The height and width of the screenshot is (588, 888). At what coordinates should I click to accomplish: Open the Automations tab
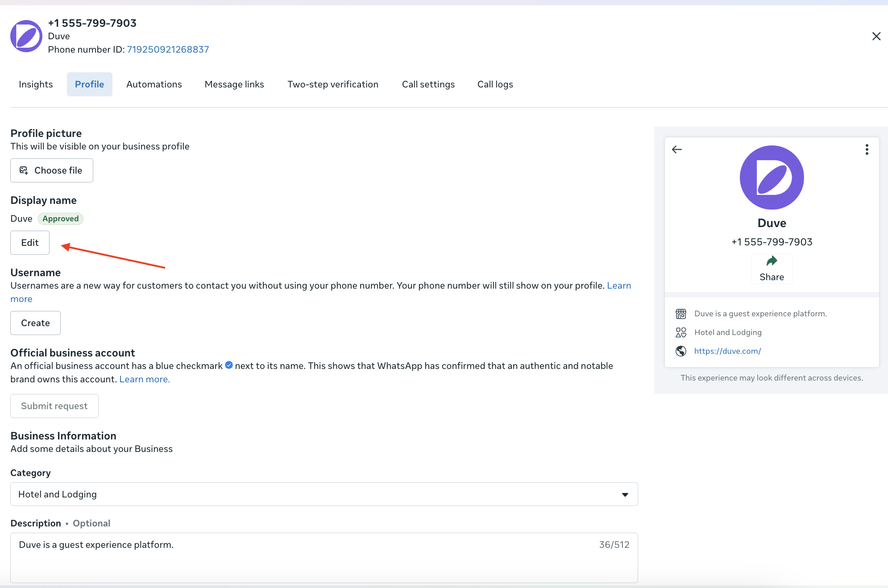pos(154,84)
